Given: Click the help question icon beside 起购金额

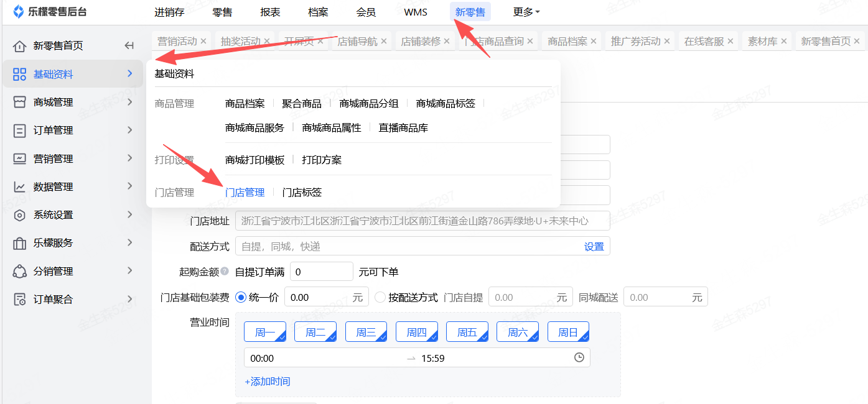Looking at the screenshot, I should [x=225, y=272].
